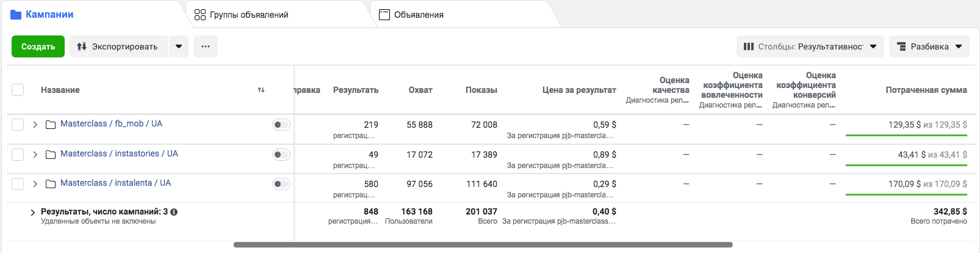The height and width of the screenshot is (253, 980).
Task: Select checkbox for Masterclass / instastories / UA row
Action: [x=18, y=155]
